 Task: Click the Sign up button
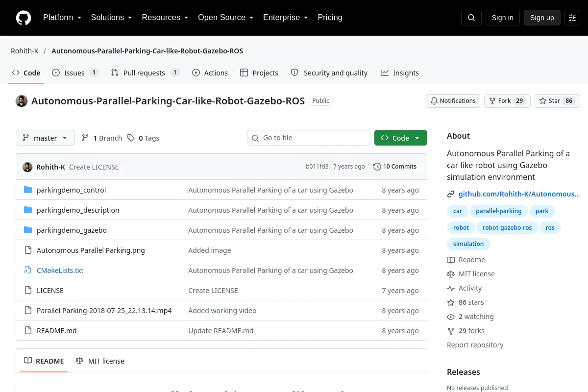542,18
